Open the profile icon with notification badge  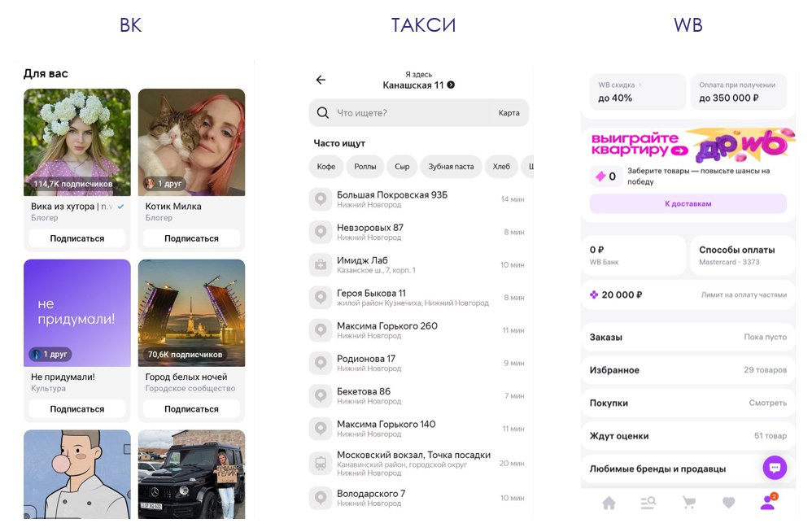point(767,503)
